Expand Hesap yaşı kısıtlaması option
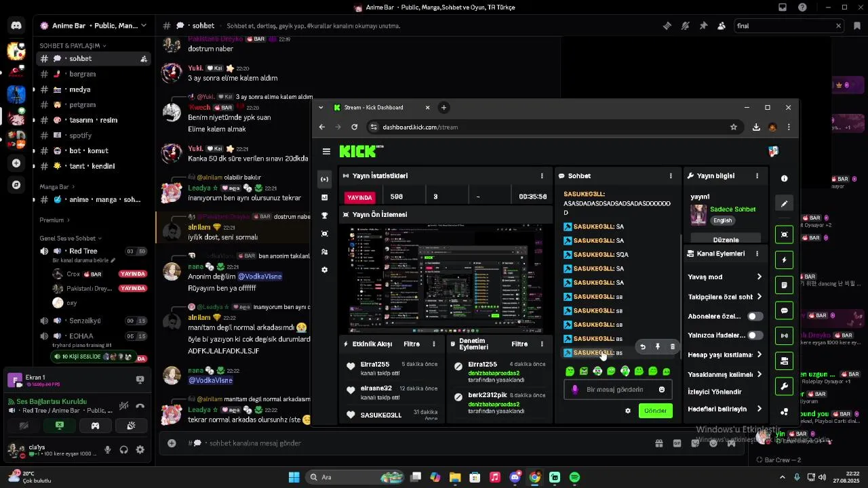The width and height of the screenshot is (868, 488). click(759, 354)
